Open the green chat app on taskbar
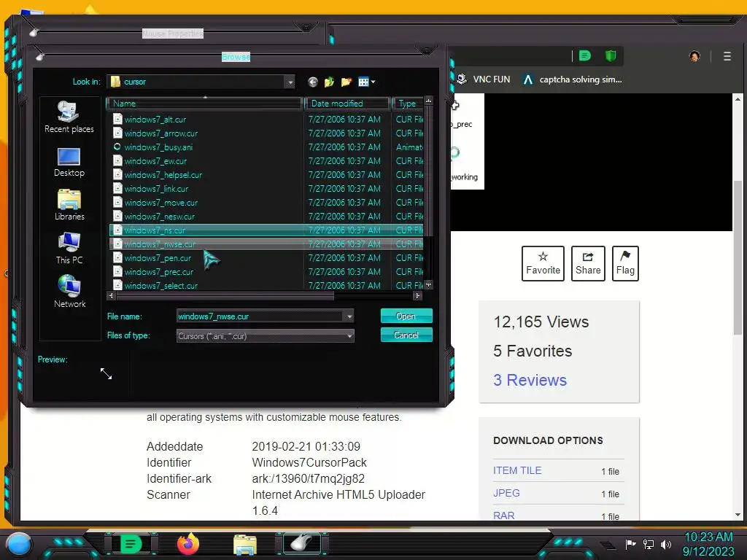747x560 pixels. pos(131,544)
